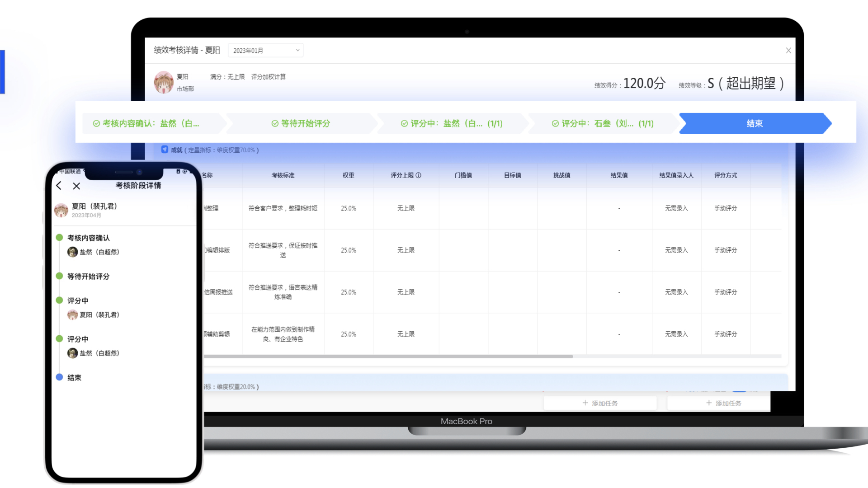Viewport: 868px width, 488px height.
Task: Tap the blue 结束 timeline dot
Action: [59, 377]
